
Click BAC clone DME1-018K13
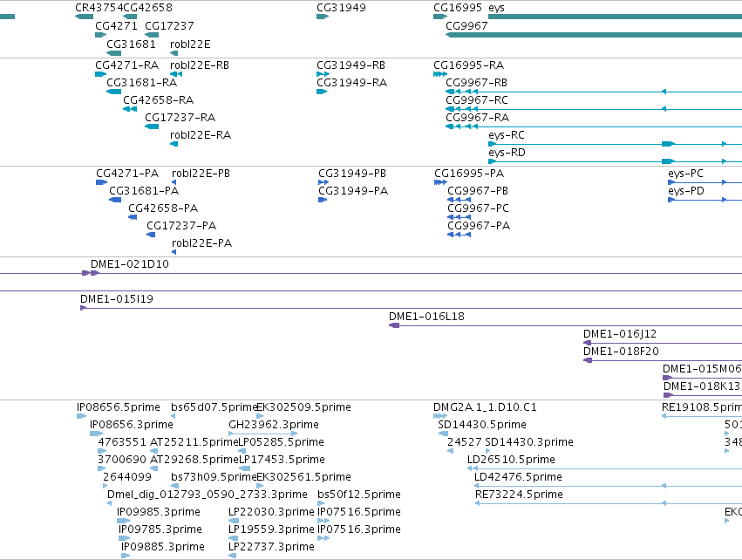click(701, 386)
